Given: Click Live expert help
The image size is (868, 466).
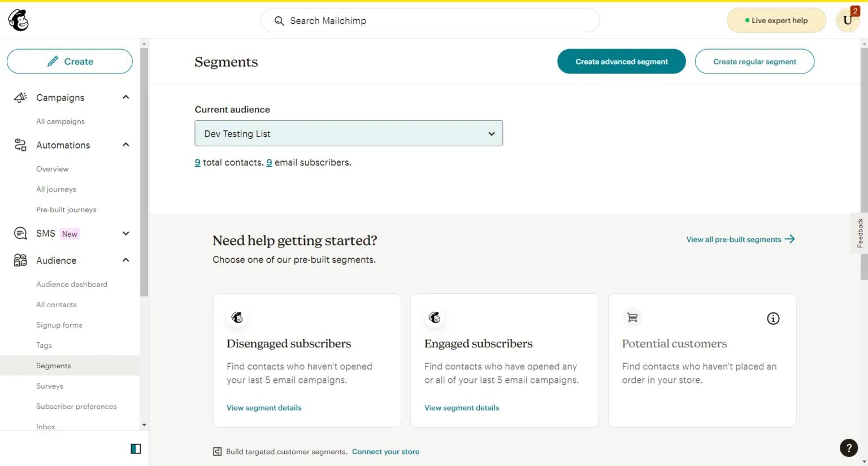Looking at the screenshot, I should pos(776,20).
